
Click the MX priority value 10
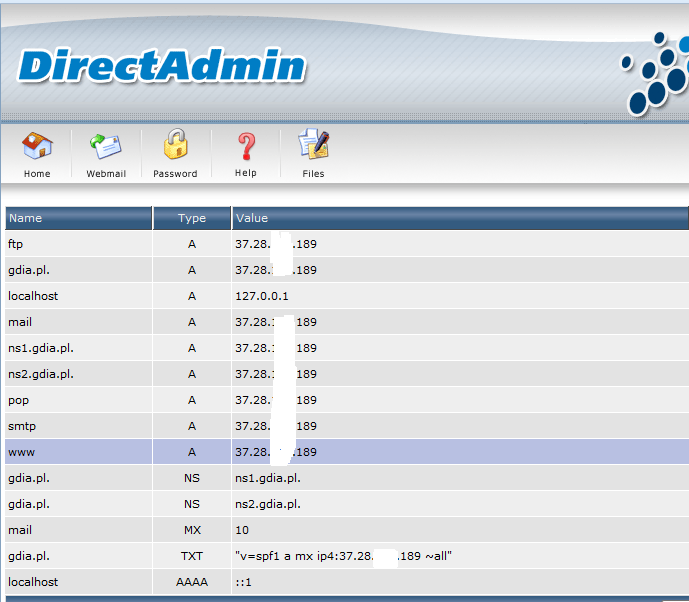click(x=242, y=530)
